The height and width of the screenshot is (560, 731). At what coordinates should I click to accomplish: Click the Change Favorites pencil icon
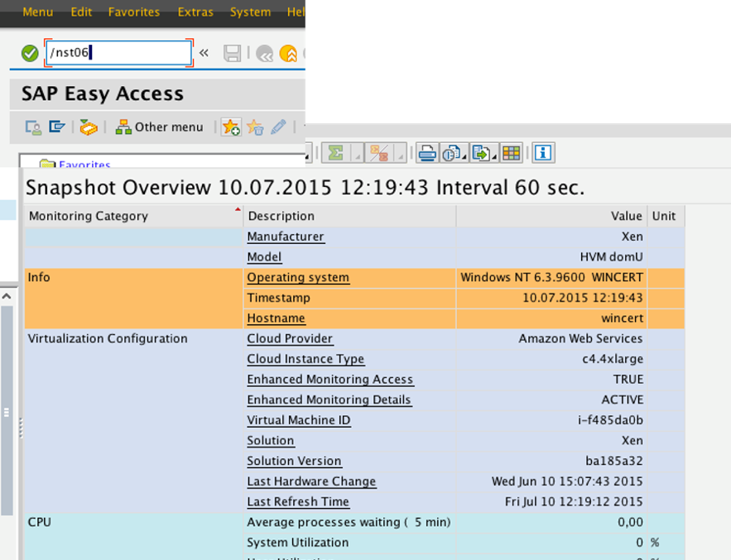(279, 127)
